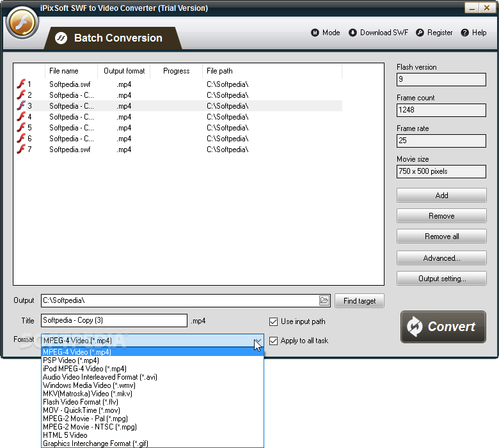This screenshot has width=499, height=448.
Task: Open the Help menu
Action: (473, 33)
